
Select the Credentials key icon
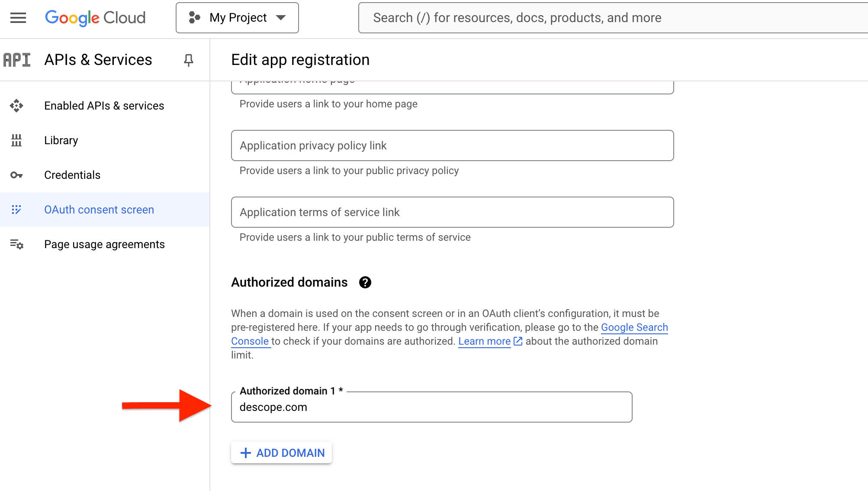(x=16, y=174)
